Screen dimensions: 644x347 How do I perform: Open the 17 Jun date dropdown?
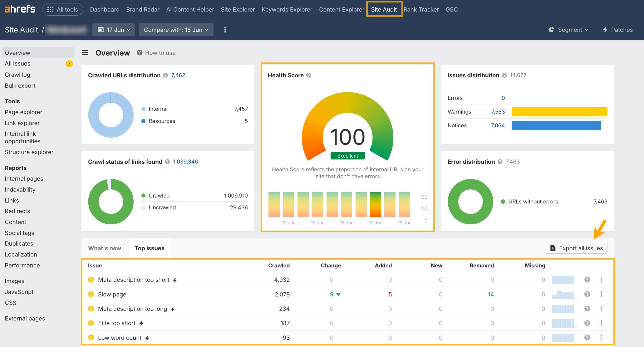(114, 30)
